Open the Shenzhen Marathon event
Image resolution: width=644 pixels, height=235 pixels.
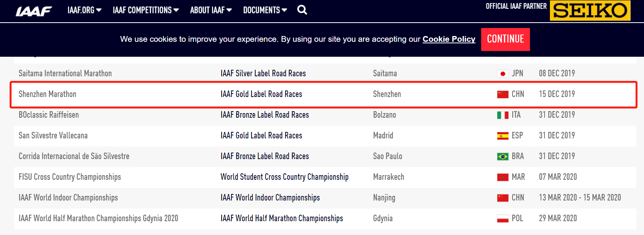coord(48,94)
